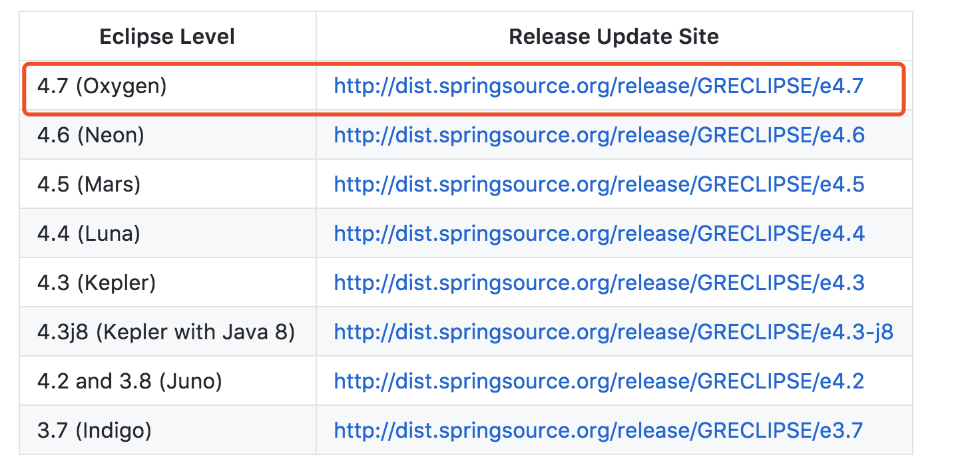Open the e4.5 Mars update site link

coord(599,184)
